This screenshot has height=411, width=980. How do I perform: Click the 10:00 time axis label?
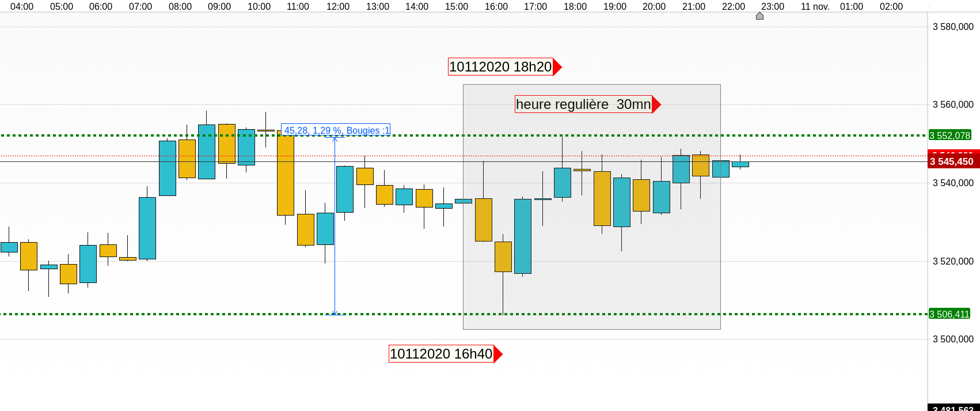pyautogui.click(x=259, y=6)
